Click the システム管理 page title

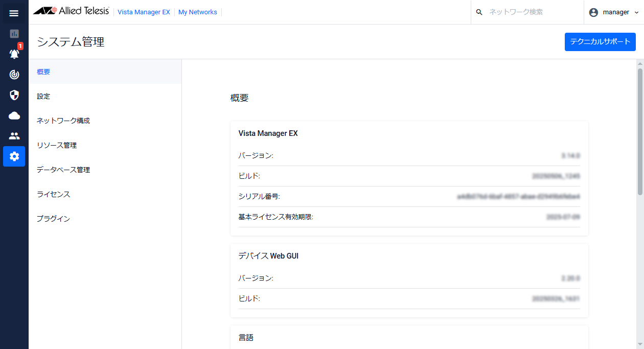(x=71, y=42)
